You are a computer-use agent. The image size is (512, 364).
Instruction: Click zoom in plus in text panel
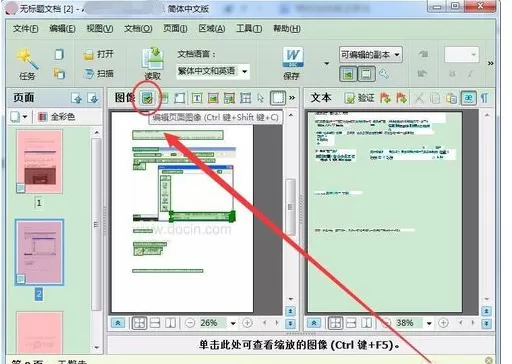[443, 323]
